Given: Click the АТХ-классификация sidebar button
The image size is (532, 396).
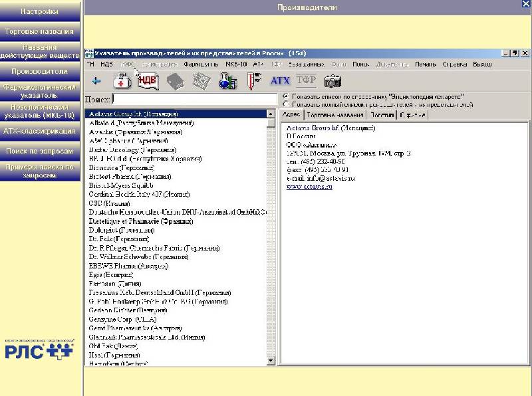Looking at the screenshot, I should (x=40, y=131).
